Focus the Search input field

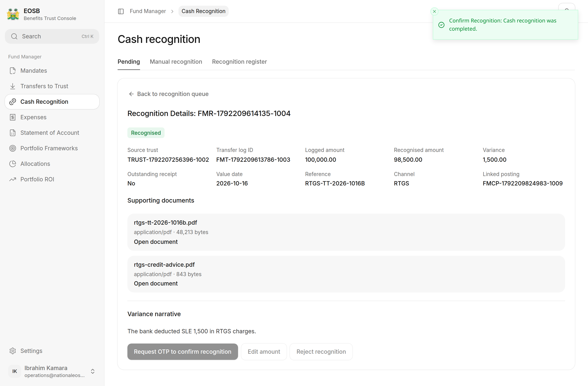click(52, 37)
